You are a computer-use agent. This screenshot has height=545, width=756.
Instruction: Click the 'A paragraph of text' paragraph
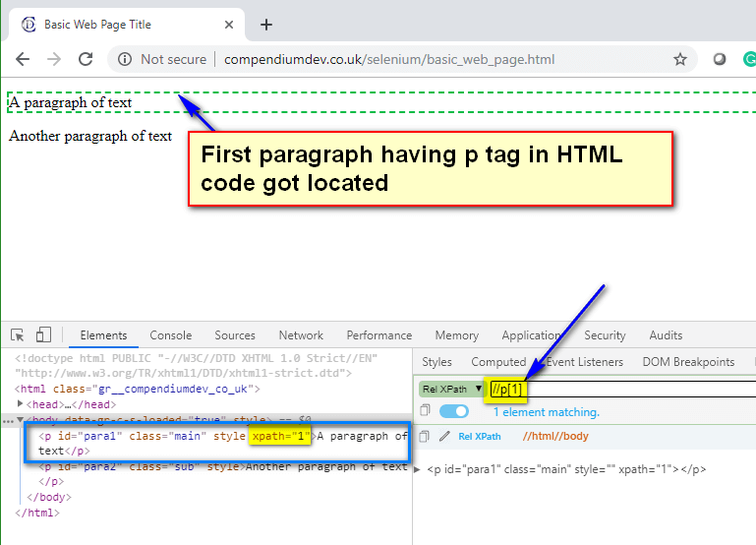click(x=71, y=102)
